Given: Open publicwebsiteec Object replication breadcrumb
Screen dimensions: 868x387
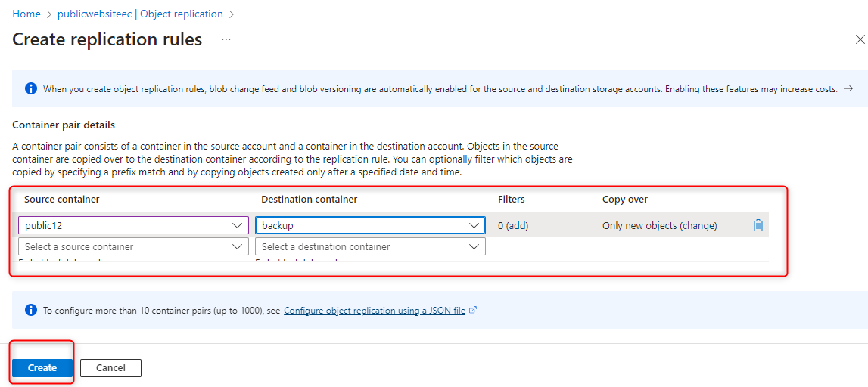Looking at the screenshot, I should click(140, 14).
